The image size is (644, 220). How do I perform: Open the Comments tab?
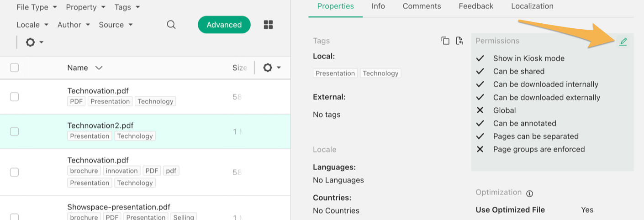[422, 6]
